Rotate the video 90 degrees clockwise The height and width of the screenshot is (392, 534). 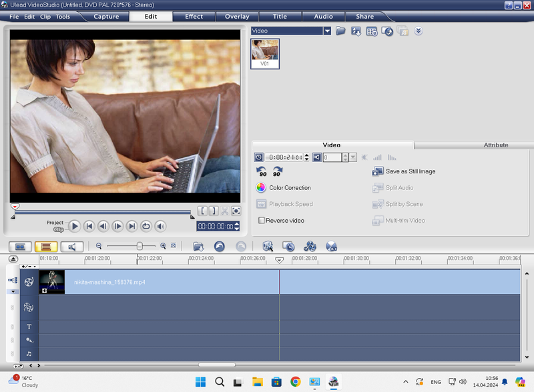pos(278,171)
